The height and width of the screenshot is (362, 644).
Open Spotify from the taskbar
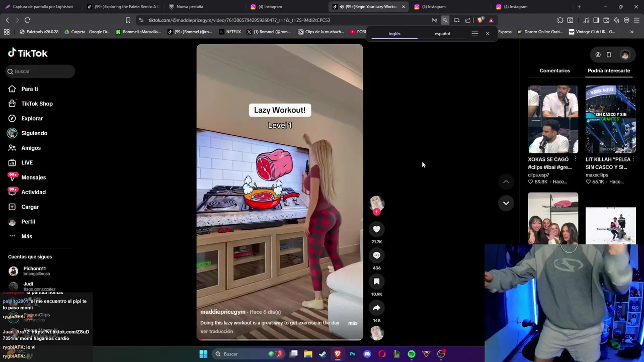(412, 354)
